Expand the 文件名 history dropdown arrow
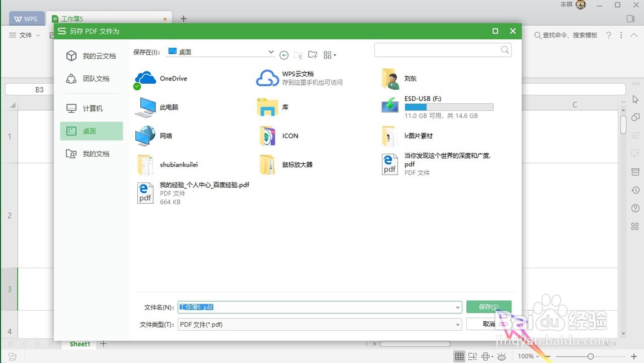Viewport: 644px width, 363px height. (457, 307)
